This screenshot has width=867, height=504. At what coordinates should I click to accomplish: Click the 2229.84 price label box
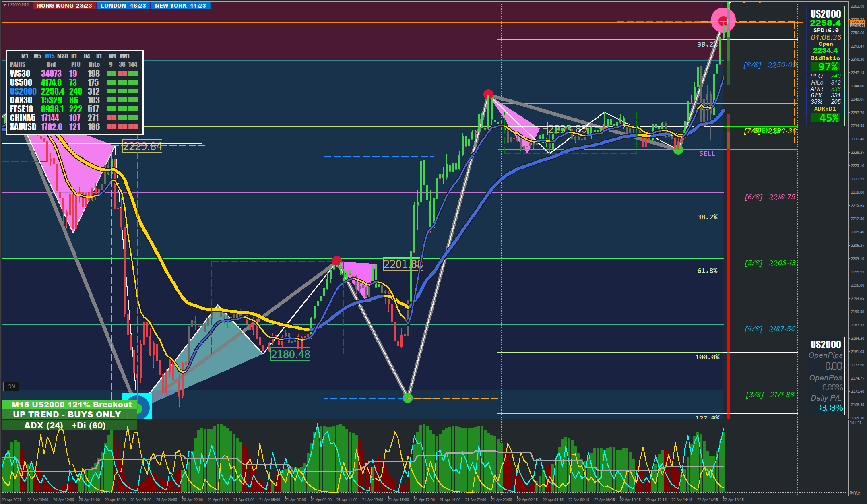(142, 146)
